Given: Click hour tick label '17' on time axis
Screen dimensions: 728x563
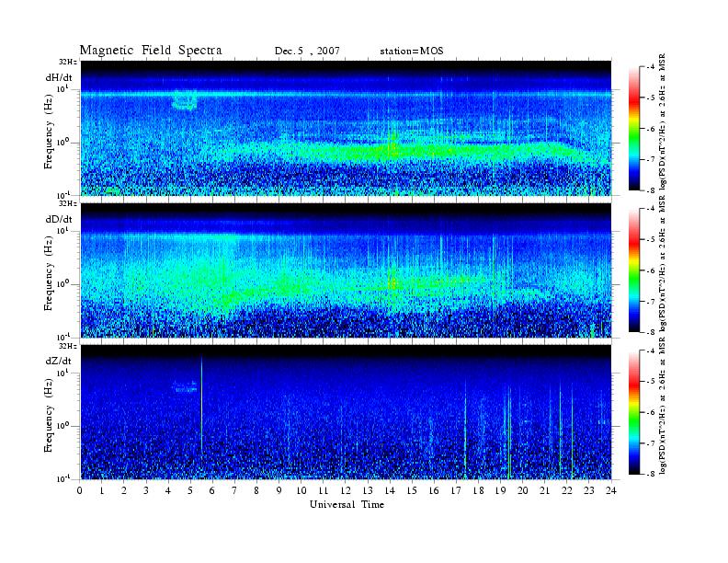Looking at the screenshot, I should [x=456, y=490].
